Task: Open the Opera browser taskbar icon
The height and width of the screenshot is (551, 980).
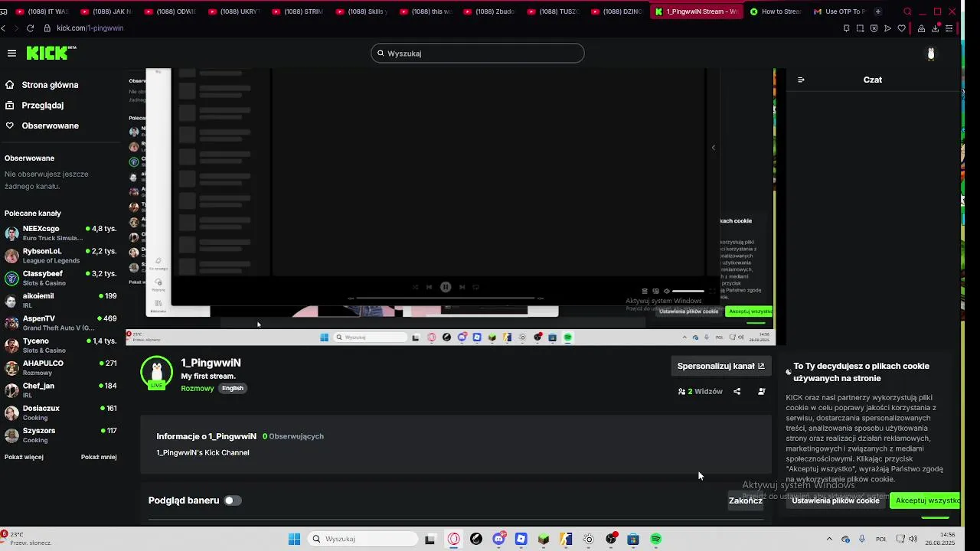Action: pos(454,539)
